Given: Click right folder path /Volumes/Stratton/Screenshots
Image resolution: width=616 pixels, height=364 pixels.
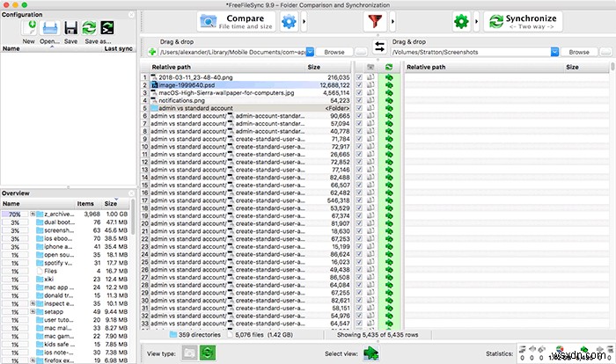Looking at the screenshot, I should [x=471, y=52].
